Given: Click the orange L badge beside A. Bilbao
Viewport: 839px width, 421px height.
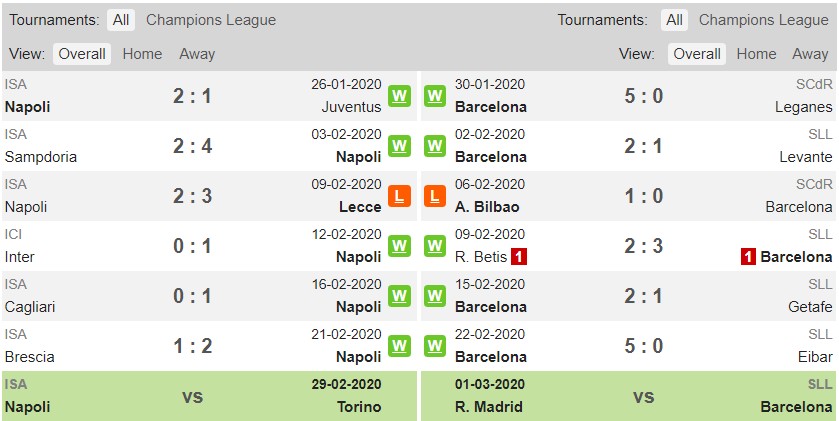Looking at the screenshot, I should [x=435, y=196].
